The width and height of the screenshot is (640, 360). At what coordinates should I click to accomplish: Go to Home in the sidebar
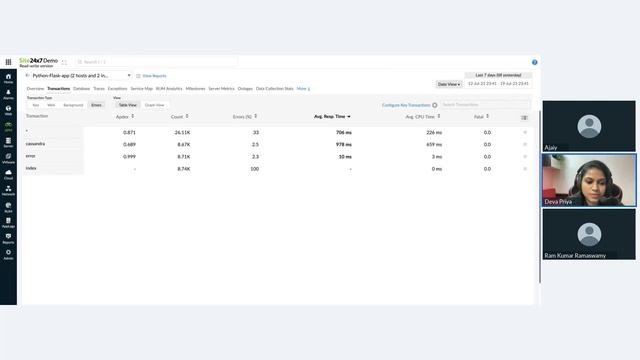coord(8,78)
